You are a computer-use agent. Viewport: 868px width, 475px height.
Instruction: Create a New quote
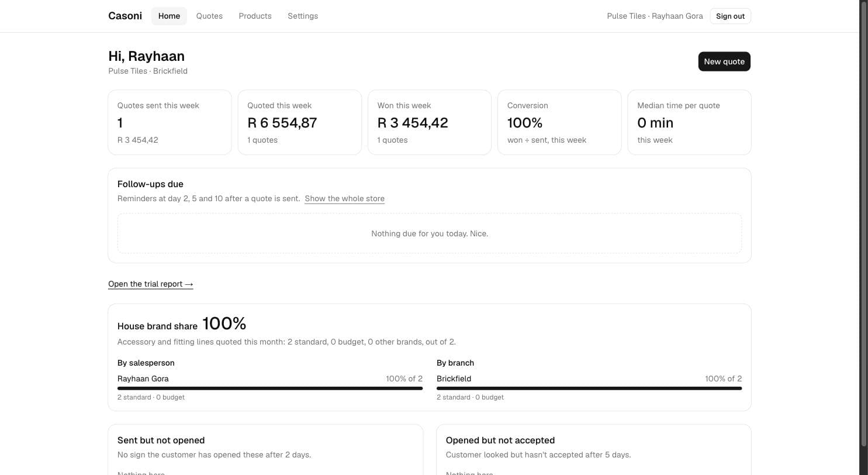point(724,61)
